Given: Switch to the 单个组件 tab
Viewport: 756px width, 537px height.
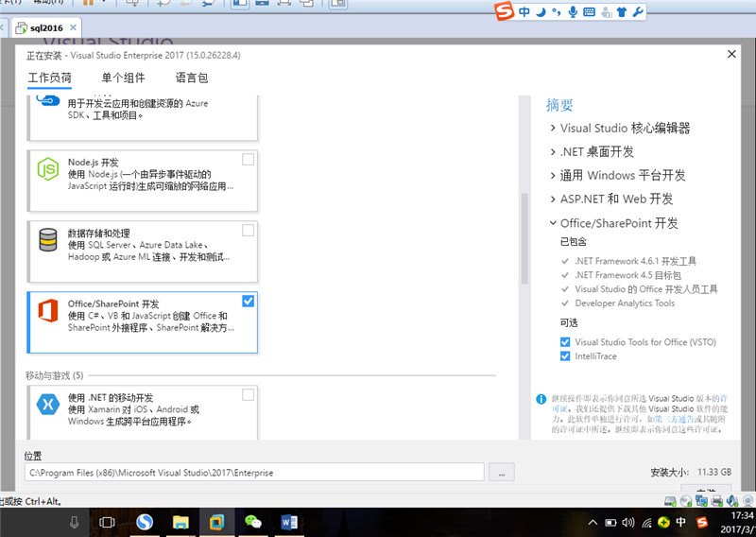Looking at the screenshot, I should pyautogui.click(x=123, y=78).
